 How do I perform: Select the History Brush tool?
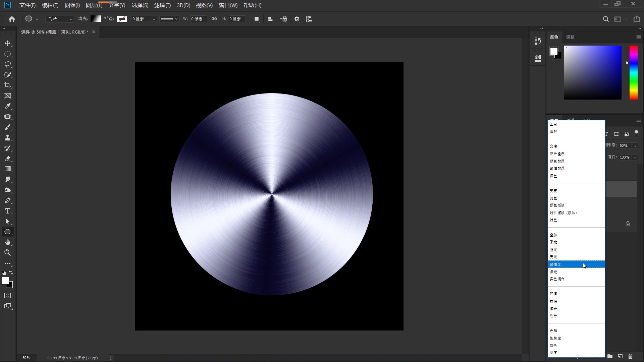(8, 148)
